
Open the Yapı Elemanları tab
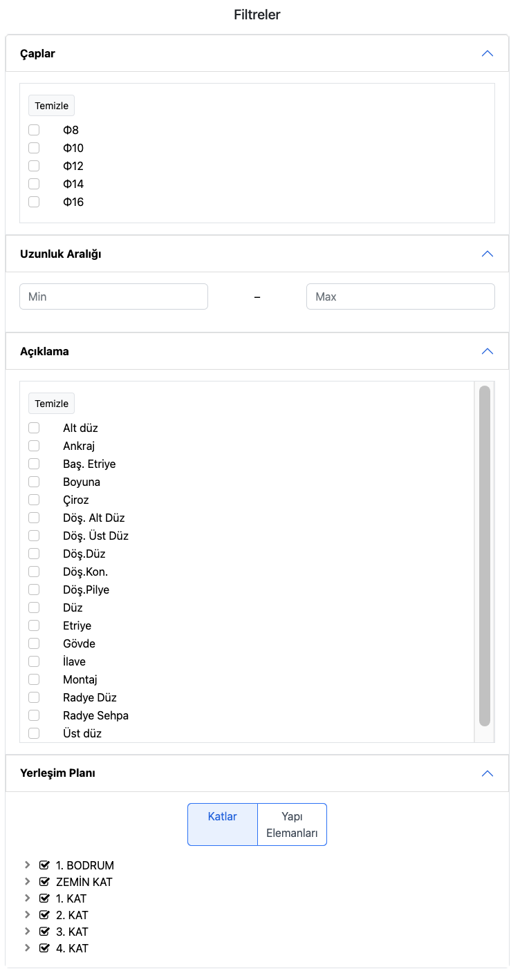[292, 824]
